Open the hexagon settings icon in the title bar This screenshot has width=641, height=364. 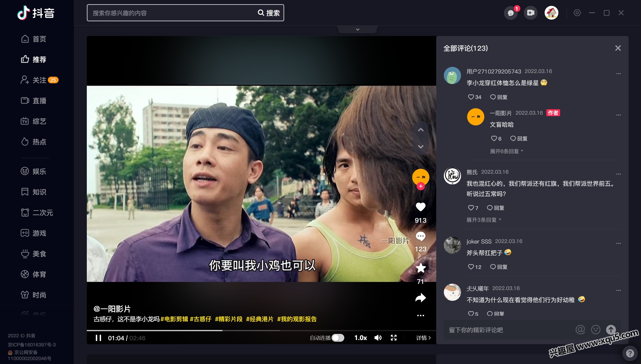point(577,13)
